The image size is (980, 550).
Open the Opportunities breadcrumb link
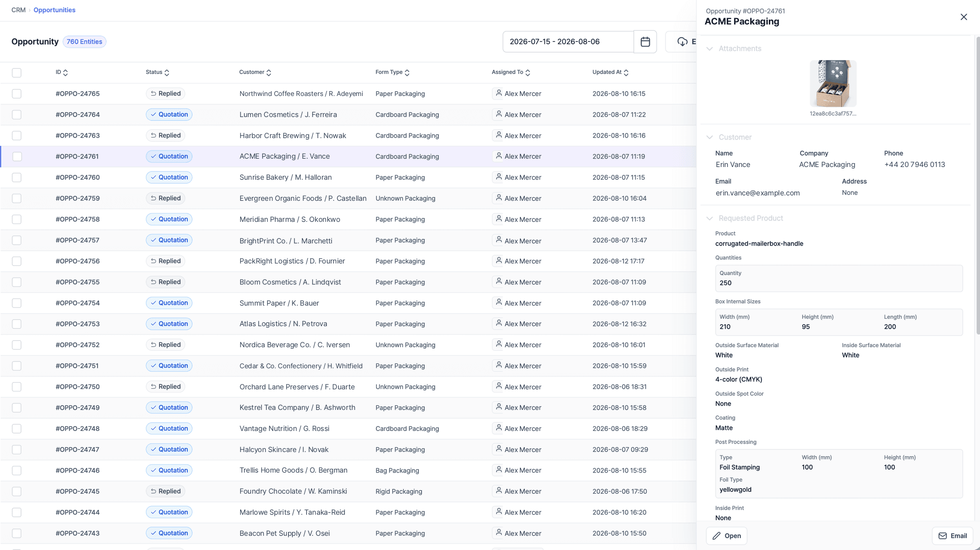pyautogui.click(x=54, y=10)
